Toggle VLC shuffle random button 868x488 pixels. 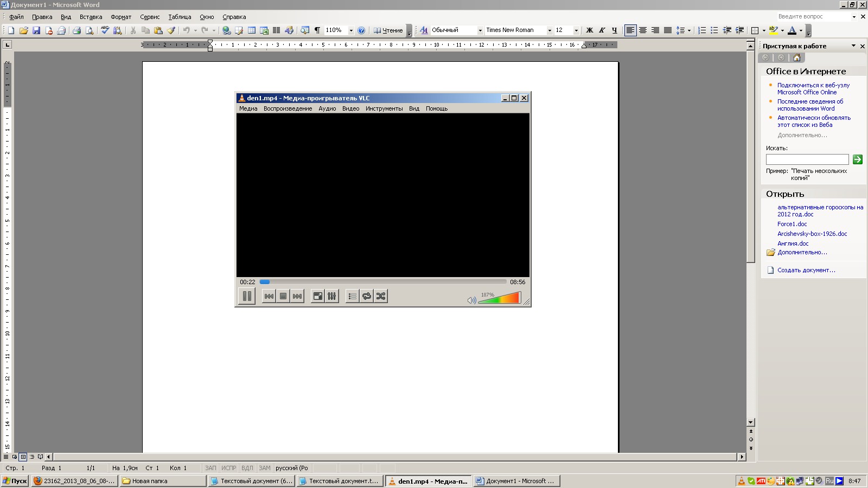[x=381, y=296]
